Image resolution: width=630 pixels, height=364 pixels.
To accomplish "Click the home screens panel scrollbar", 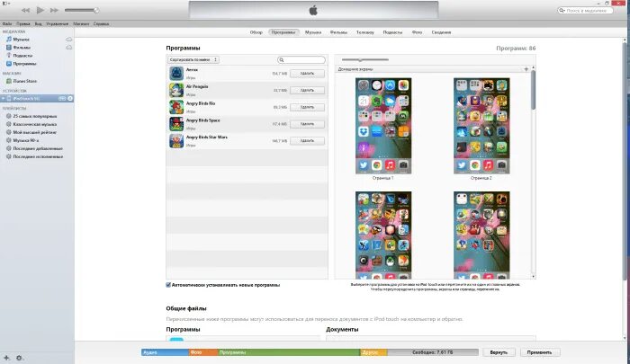I will coord(533,90).
